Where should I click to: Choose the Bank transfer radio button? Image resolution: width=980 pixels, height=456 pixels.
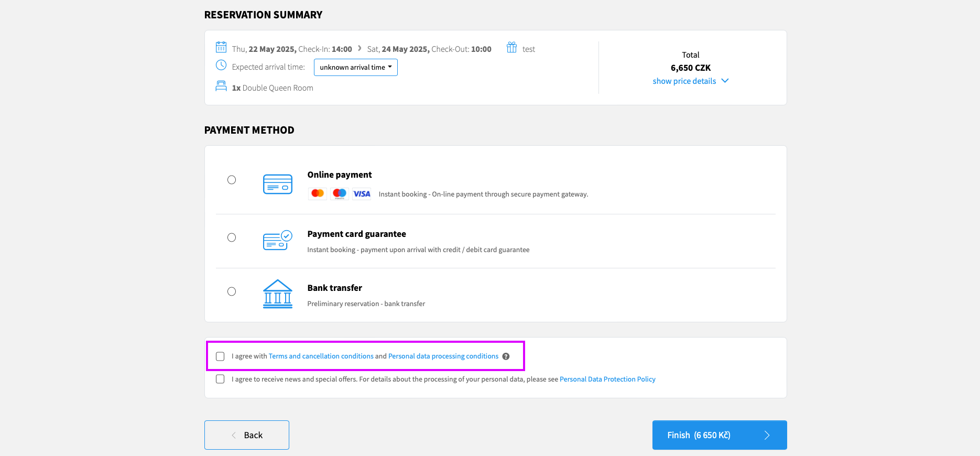click(232, 291)
